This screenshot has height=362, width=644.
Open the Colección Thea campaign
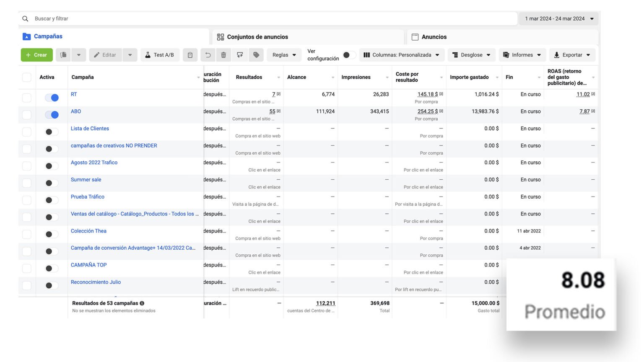(88, 231)
